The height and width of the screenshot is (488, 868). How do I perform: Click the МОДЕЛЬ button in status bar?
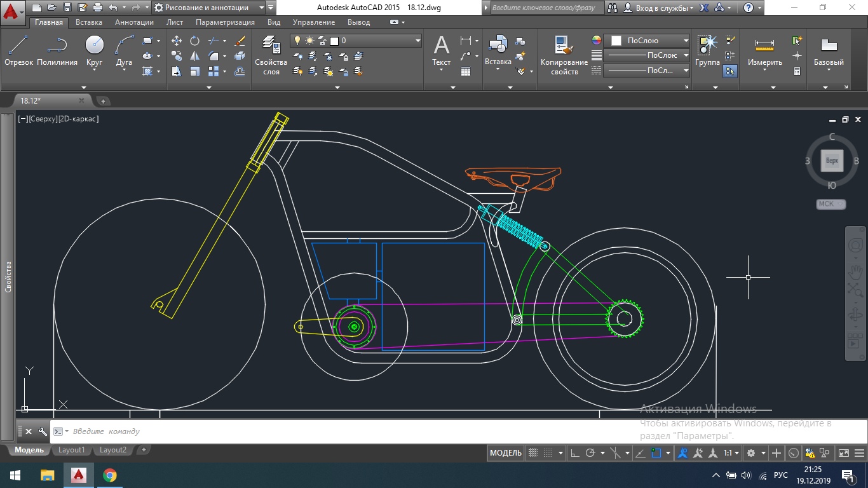pos(506,453)
